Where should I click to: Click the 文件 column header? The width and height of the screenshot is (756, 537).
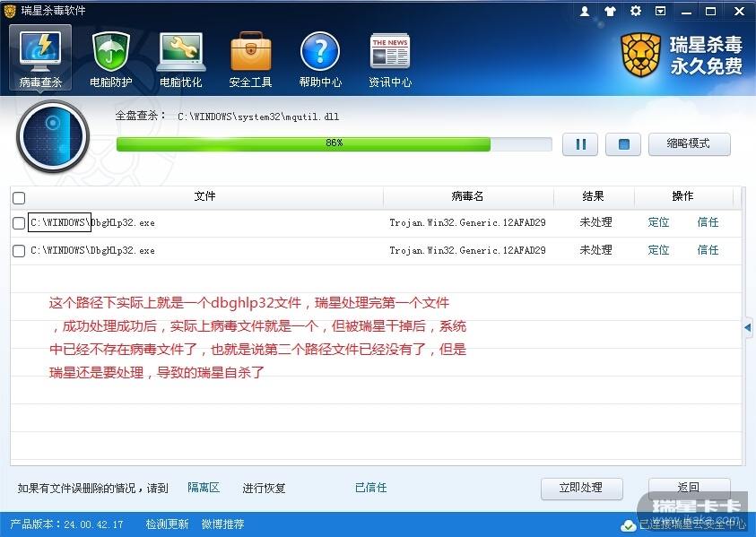click(204, 196)
